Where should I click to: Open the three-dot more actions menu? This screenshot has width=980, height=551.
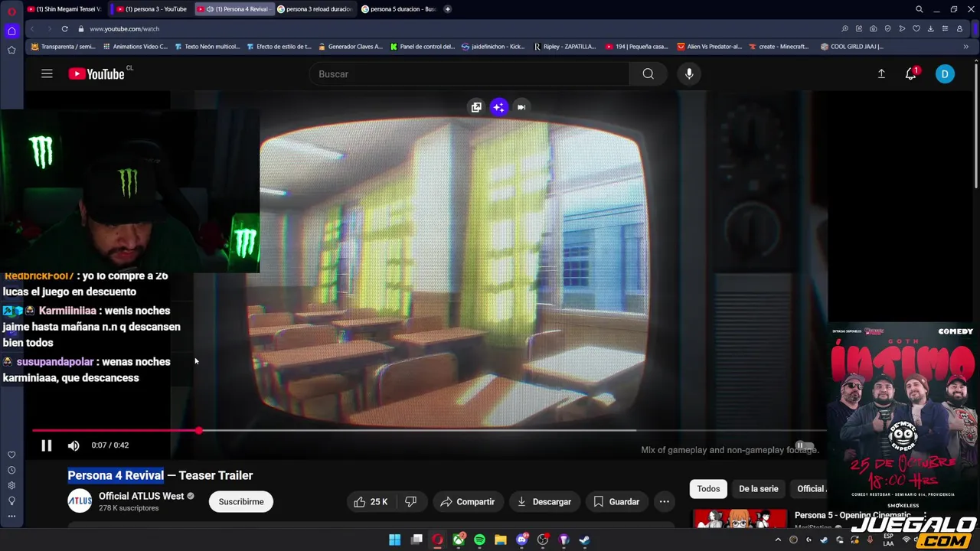click(665, 501)
